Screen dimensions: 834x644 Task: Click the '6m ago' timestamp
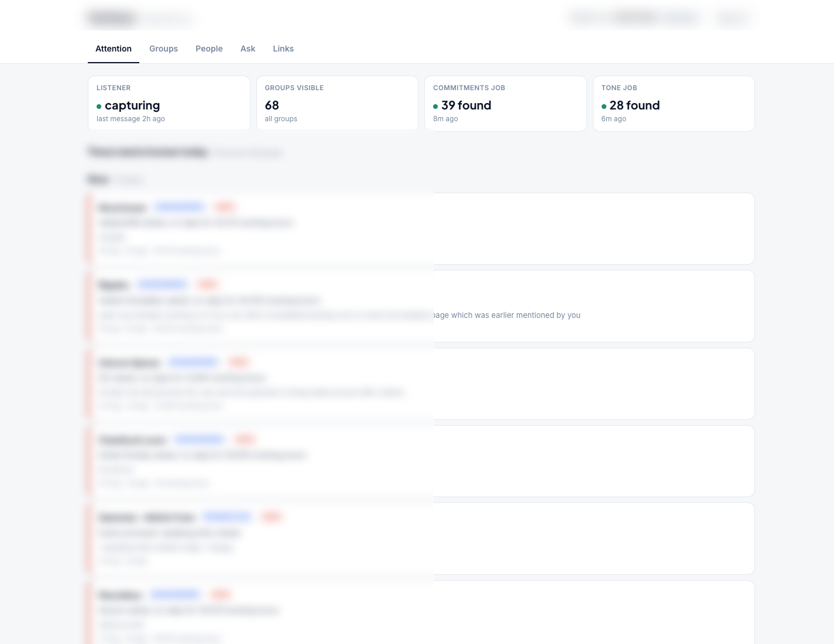(614, 119)
